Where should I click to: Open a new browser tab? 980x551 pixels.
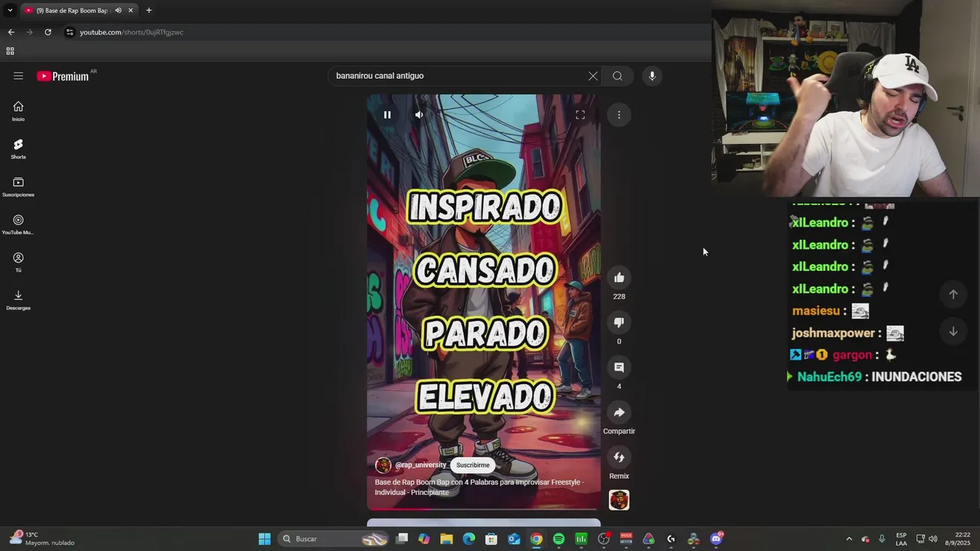(149, 10)
